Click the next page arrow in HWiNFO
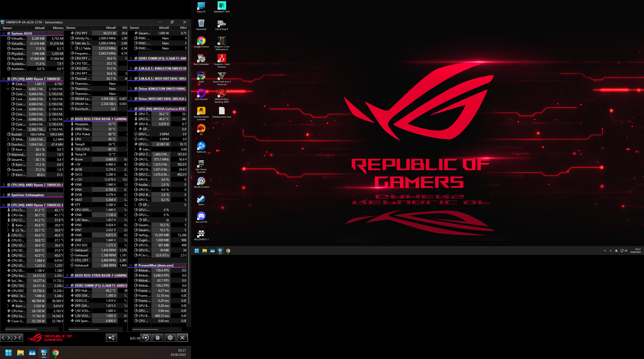Image resolution: width=644 pixels, height=359 pixels. [x=18, y=337]
